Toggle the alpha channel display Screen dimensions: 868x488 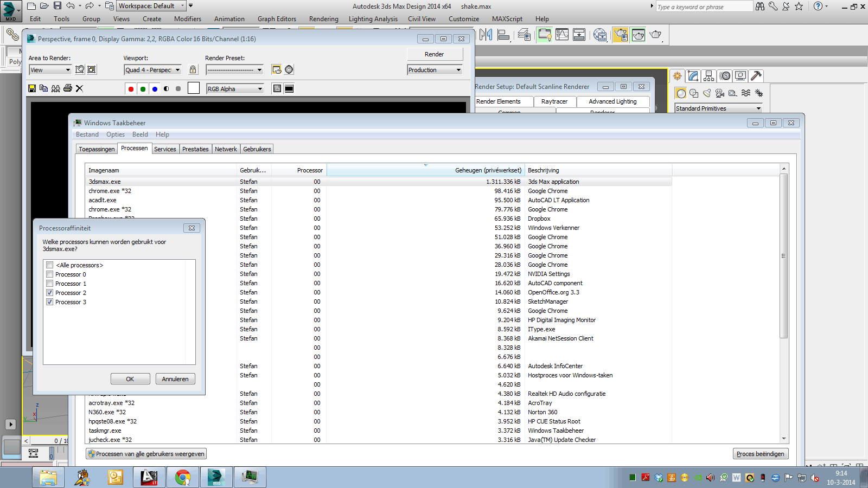click(x=167, y=89)
